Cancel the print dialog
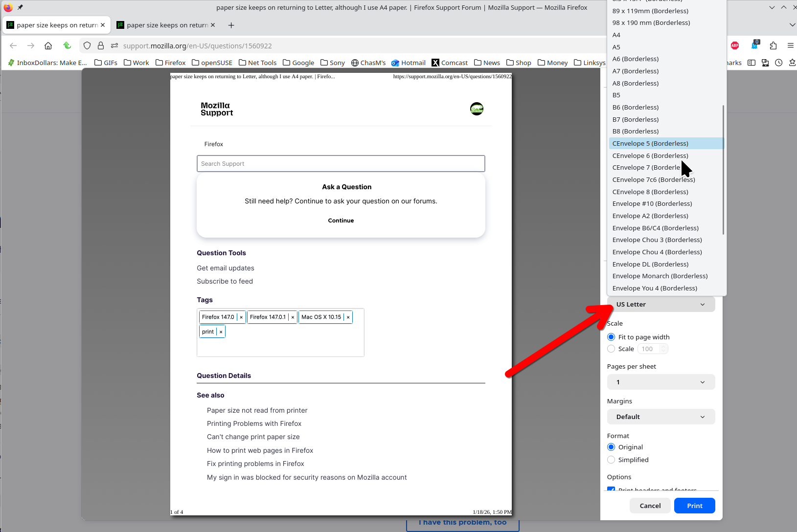Image resolution: width=797 pixels, height=532 pixels. pos(650,506)
